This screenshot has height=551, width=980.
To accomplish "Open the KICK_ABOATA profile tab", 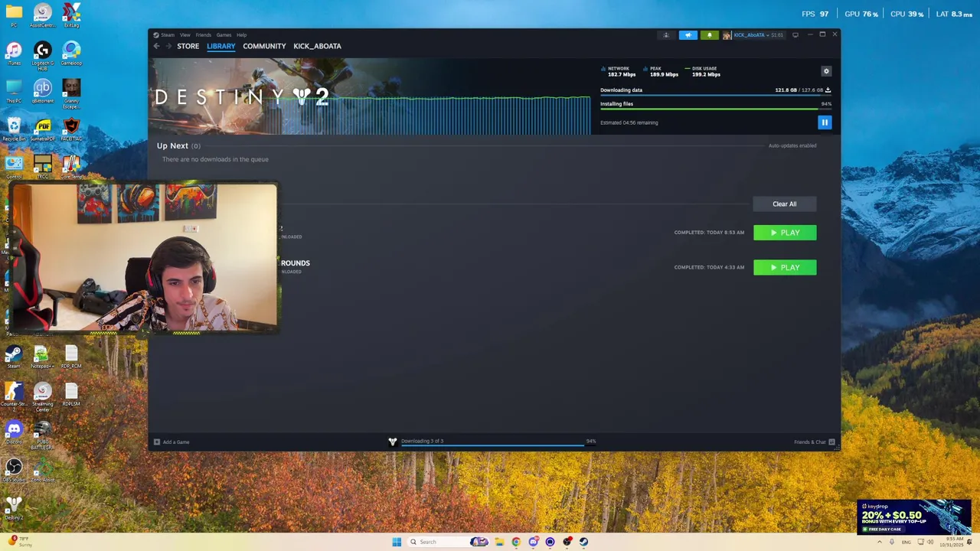I will pyautogui.click(x=317, y=46).
